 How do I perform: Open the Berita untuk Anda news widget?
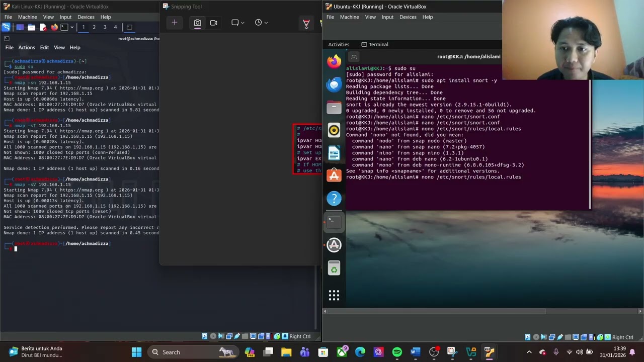pos(35,352)
